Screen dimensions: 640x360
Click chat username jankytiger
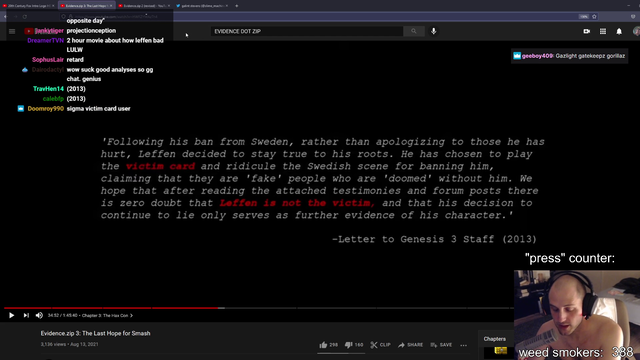[49, 31]
